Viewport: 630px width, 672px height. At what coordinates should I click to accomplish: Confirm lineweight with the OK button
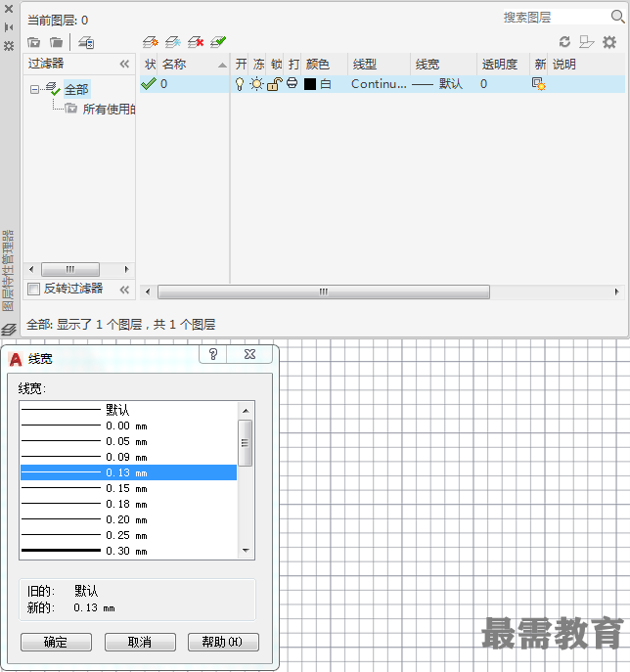[x=56, y=642]
